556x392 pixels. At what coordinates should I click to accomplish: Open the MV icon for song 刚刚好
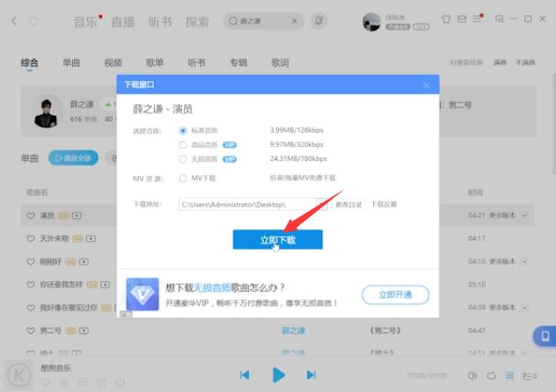84,262
